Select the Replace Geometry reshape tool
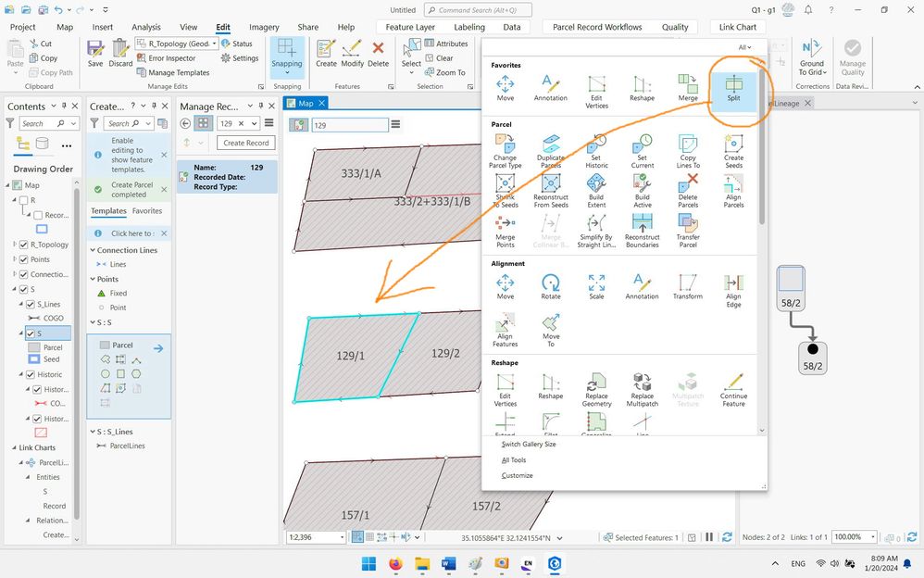The image size is (924, 578). pos(596,389)
